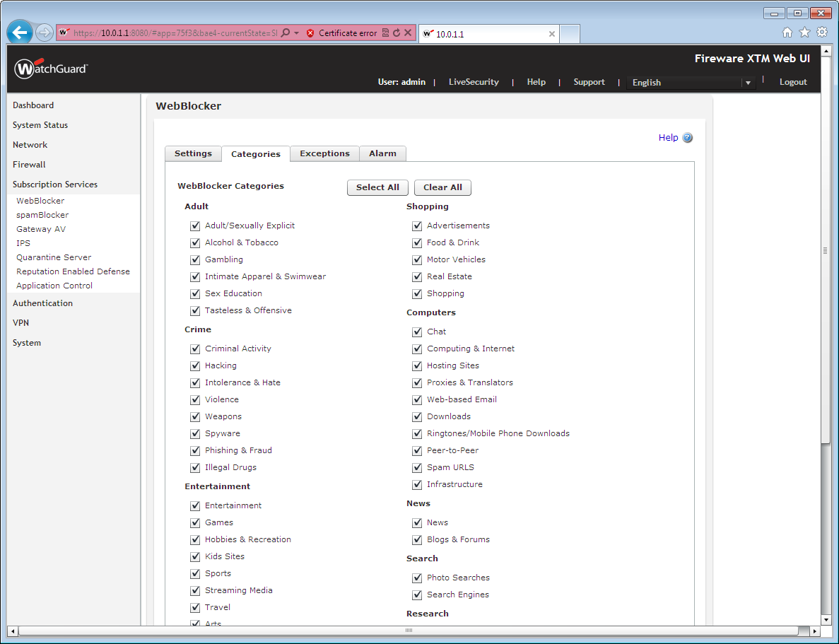
Task: Open a new blank browser tab
Action: coord(570,34)
